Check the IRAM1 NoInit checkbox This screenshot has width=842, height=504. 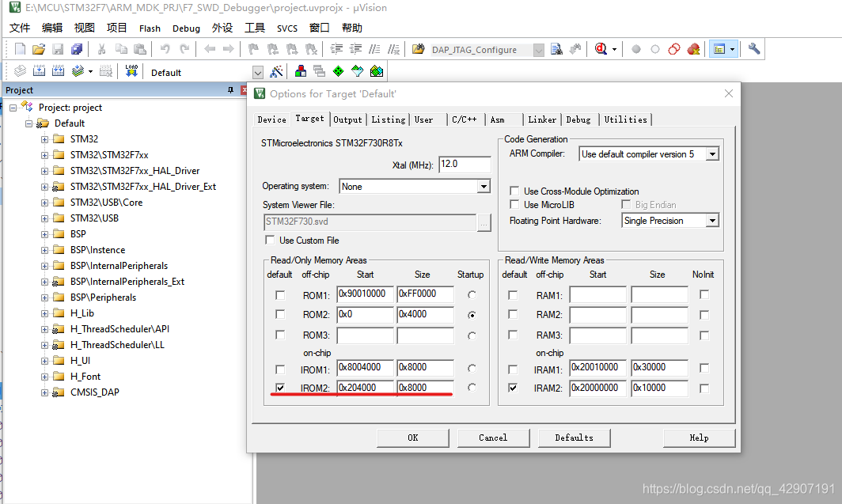[x=704, y=368]
